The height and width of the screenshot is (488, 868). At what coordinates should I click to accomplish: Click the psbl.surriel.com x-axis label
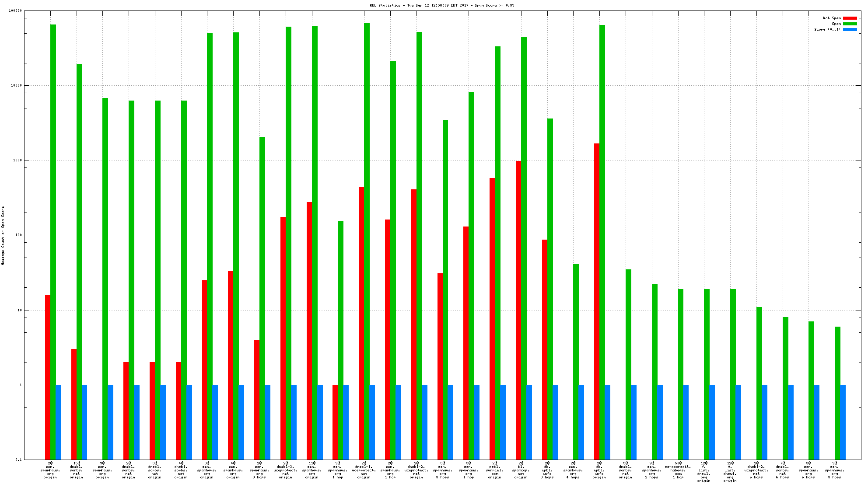point(495,470)
